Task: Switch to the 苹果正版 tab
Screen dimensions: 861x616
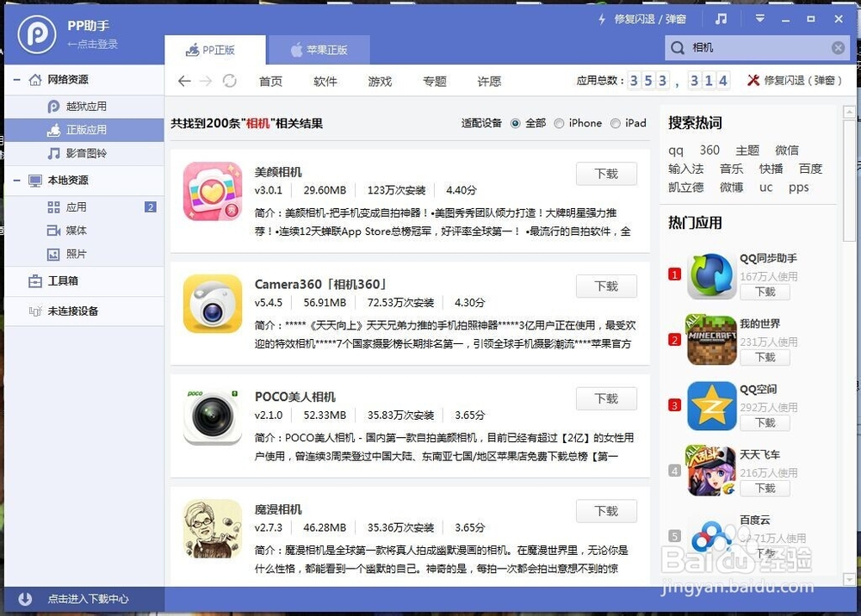Action: tap(319, 50)
